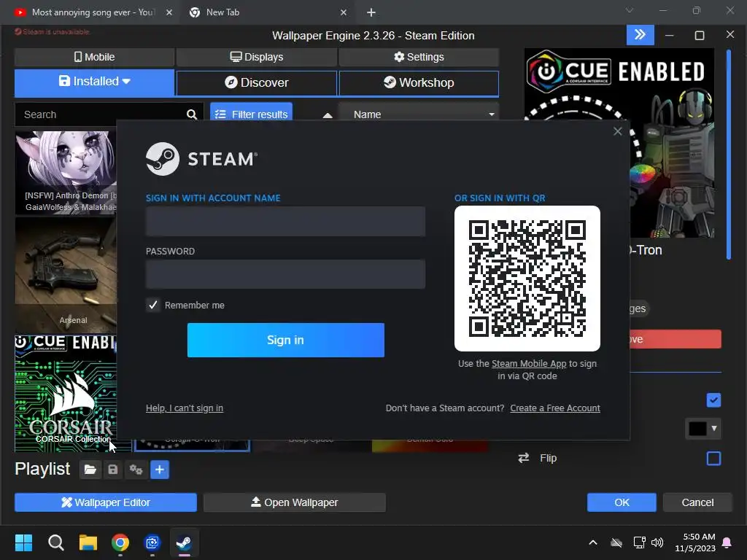Screen dimensions: 747x560
Task: Save playlist with the disk icon
Action: (x=113, y=470)
